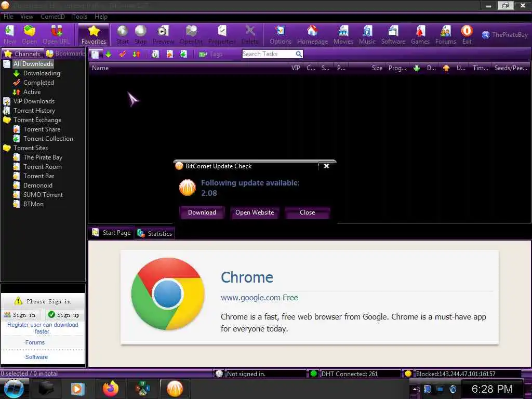Image resolution: width=532 pixels, height=399 pixels.
Task: Open Firefox from the taskbar
Action: pyautogui.click(x=111, y=389)
